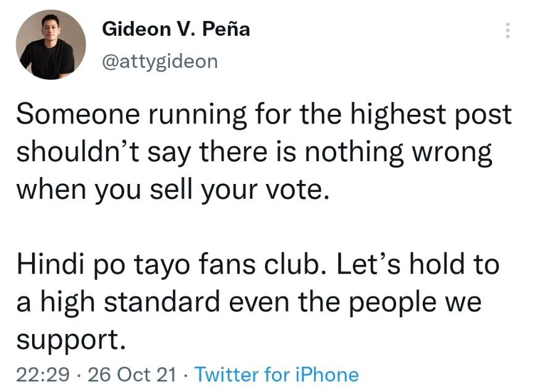Click the final word "support." in the tweet
The height and width of the screenshot is (392, 534).
point(71,341)
